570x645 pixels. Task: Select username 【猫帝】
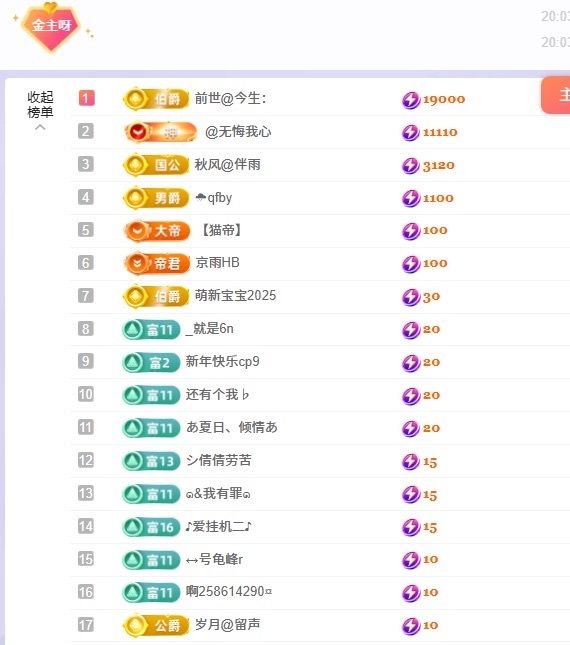[x=221, y=230]
